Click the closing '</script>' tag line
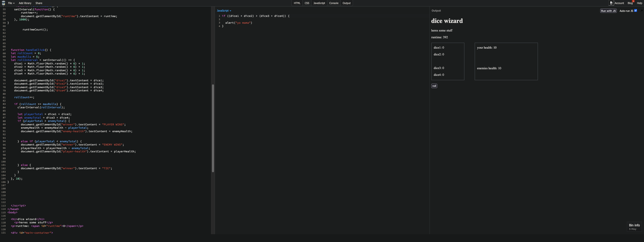Viewport: 644px width, 242px height. [x=18, y=205]
